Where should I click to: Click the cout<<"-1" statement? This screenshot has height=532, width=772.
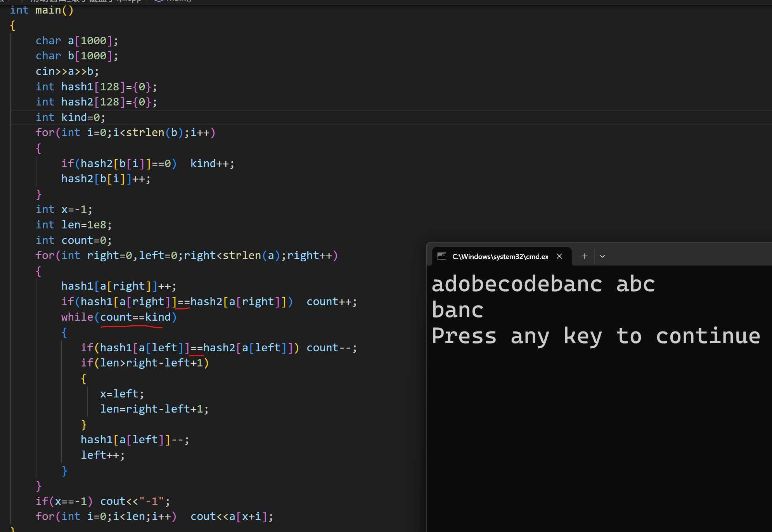[135, 501]
